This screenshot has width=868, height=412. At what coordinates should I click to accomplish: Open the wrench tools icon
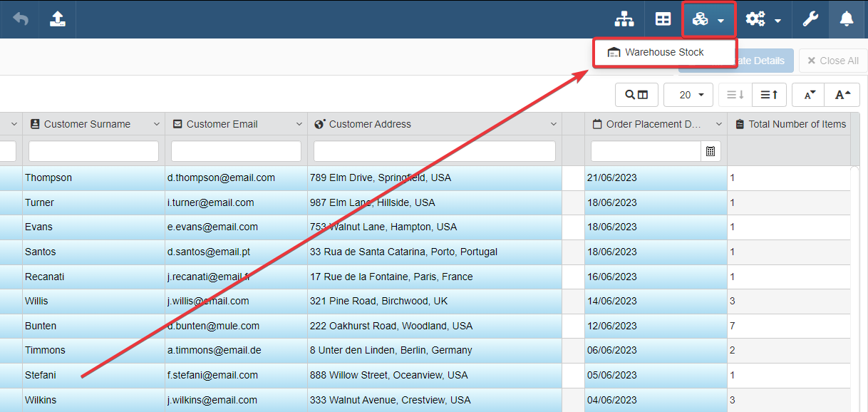click(810, 19)
